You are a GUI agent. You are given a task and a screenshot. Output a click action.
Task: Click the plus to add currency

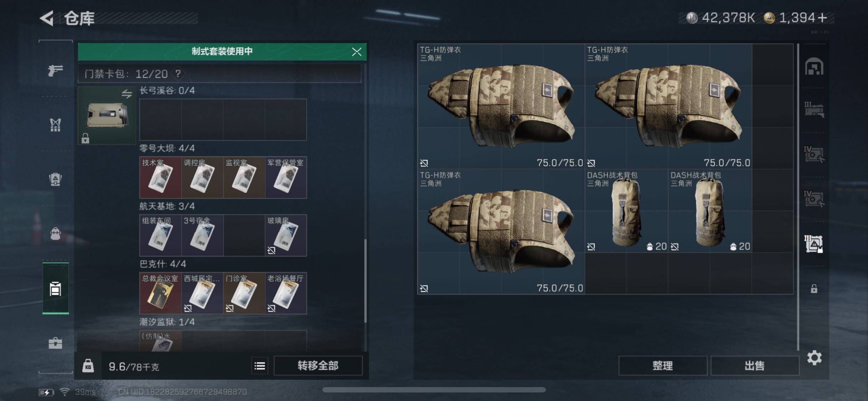[822, 17]
